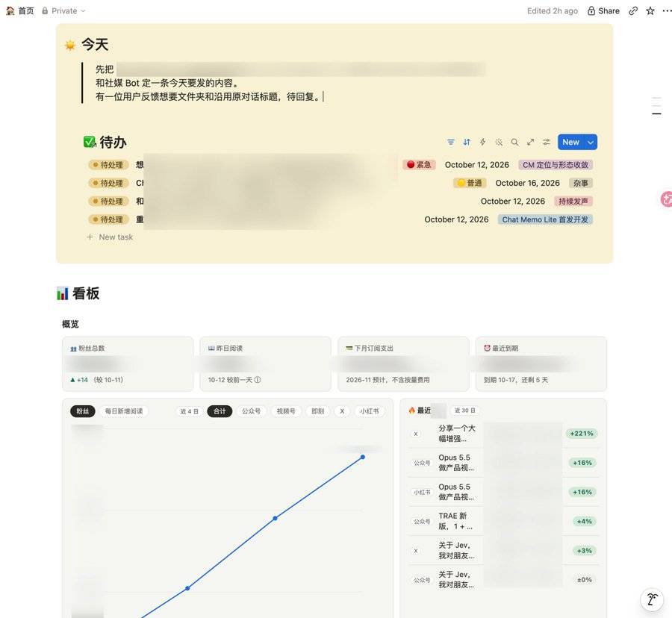Open the three-dot page menu
672x618 pixels.
(x=667, y=10)
